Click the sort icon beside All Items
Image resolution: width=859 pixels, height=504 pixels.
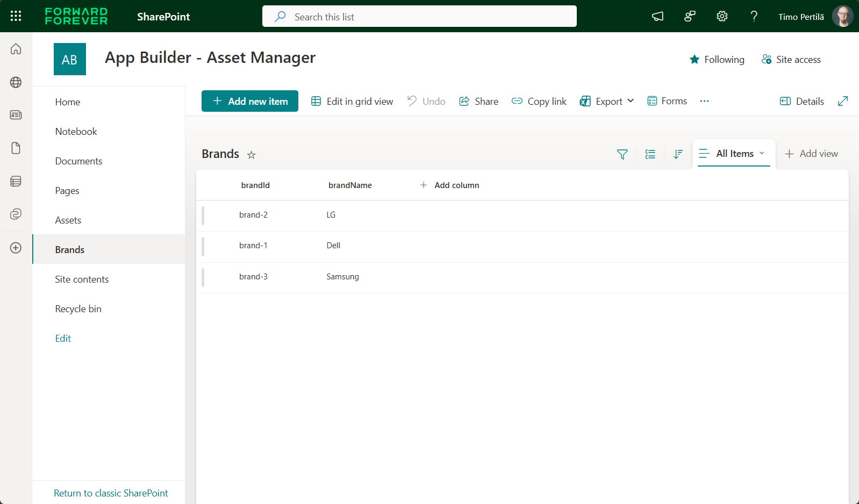[678, 154]
